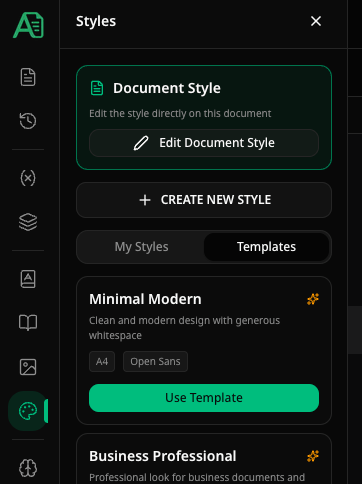Click the green app logo icon

(x=28, y=25)
